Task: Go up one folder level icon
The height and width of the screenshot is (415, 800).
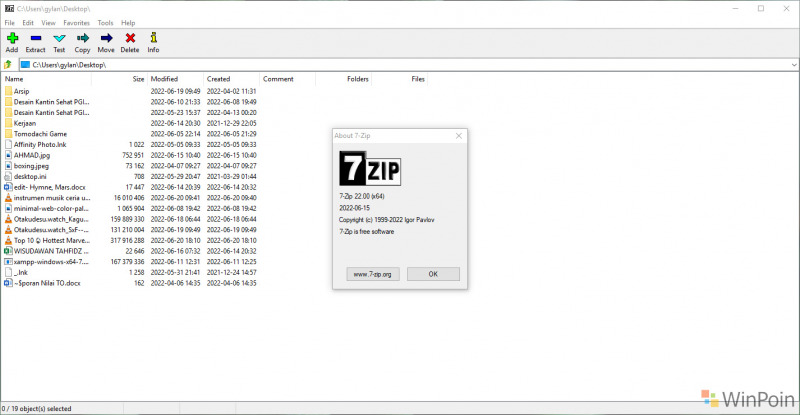Action: [8, 65]
